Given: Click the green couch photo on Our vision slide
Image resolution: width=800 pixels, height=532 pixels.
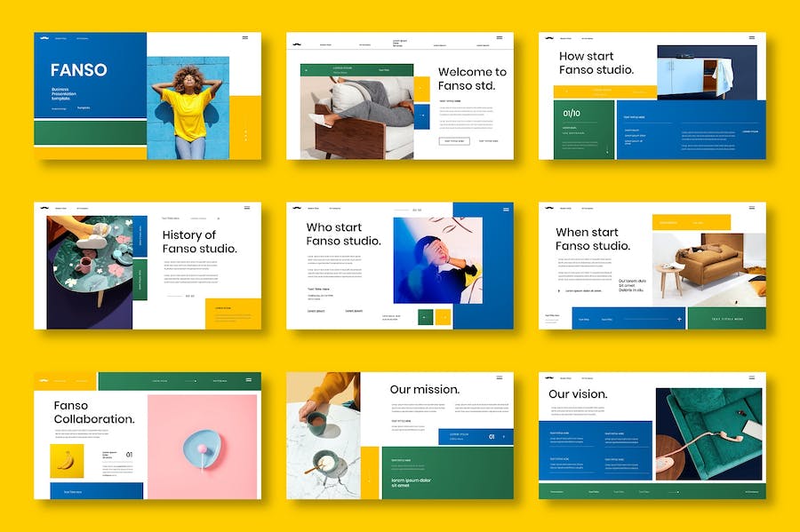Looking at the screenshot, I should tap(708, 434).
